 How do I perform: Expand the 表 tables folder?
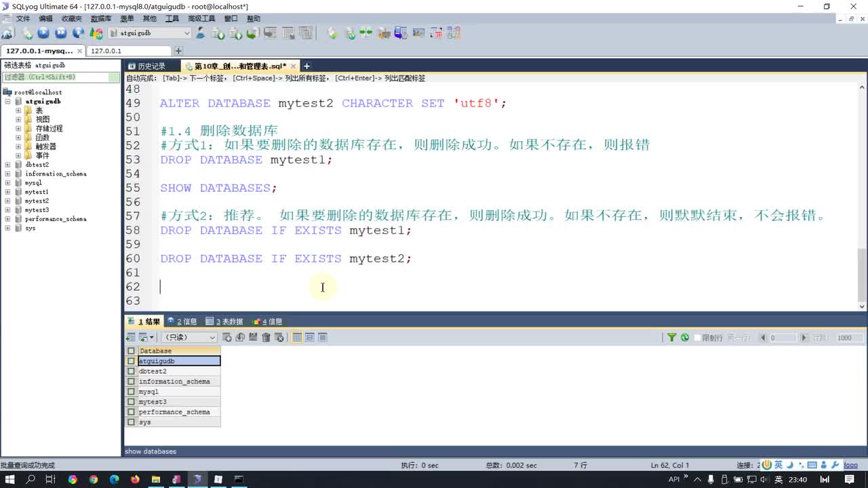(18, 110)
